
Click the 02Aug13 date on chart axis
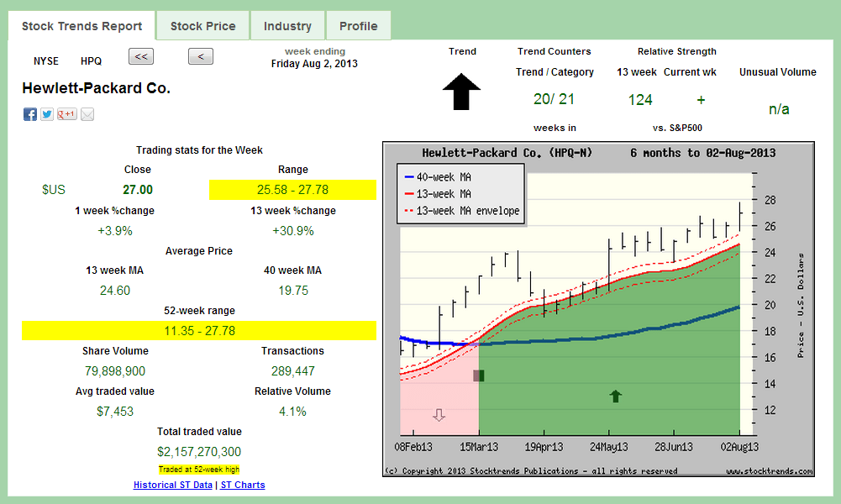click(x=739, y=447)
